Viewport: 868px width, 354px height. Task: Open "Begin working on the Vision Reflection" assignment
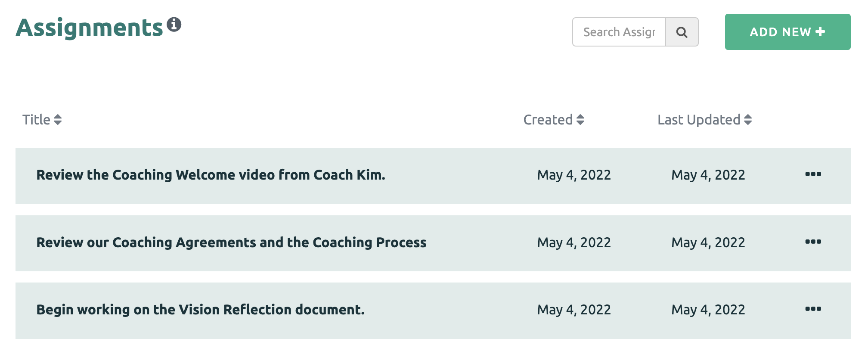coord(200,310)
